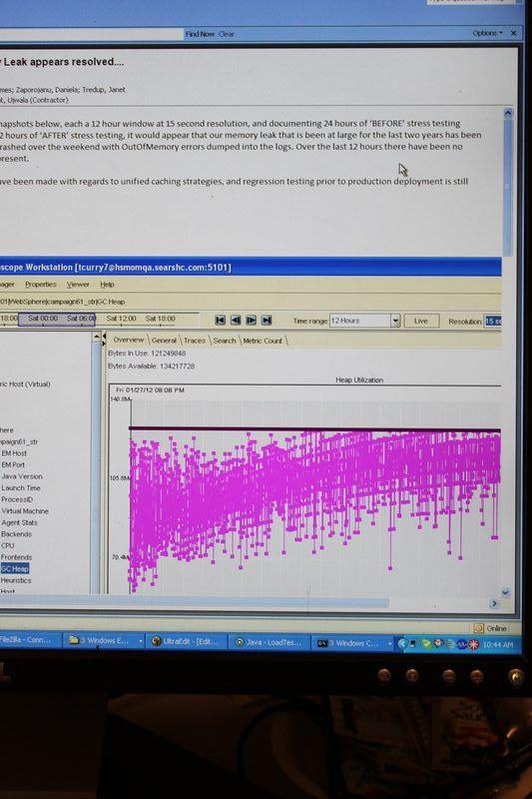The height and width of the screenshot is (799, 532).
Task: Open the Properties menu
Action: (41, 285)
